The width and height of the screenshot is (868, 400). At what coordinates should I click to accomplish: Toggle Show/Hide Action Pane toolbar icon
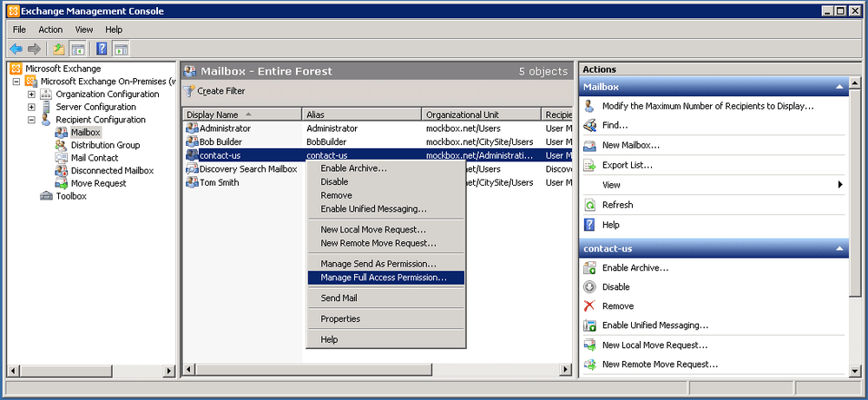tap(122, 49)
